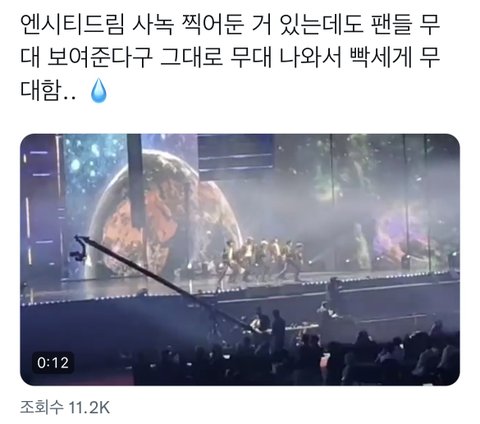Click the camera head on the crane

(79, 249)
